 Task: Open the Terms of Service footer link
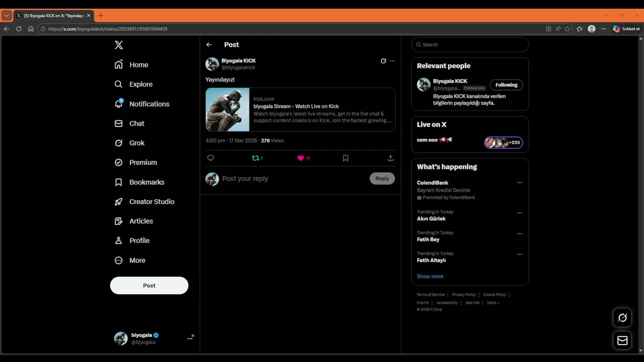click(x=431, y=295)
